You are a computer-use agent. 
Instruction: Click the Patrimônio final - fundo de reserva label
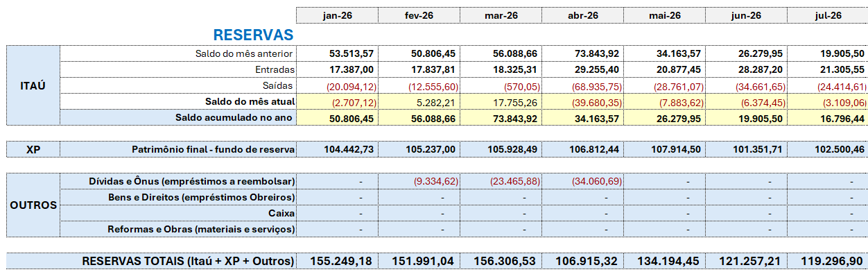click(214, 149)
